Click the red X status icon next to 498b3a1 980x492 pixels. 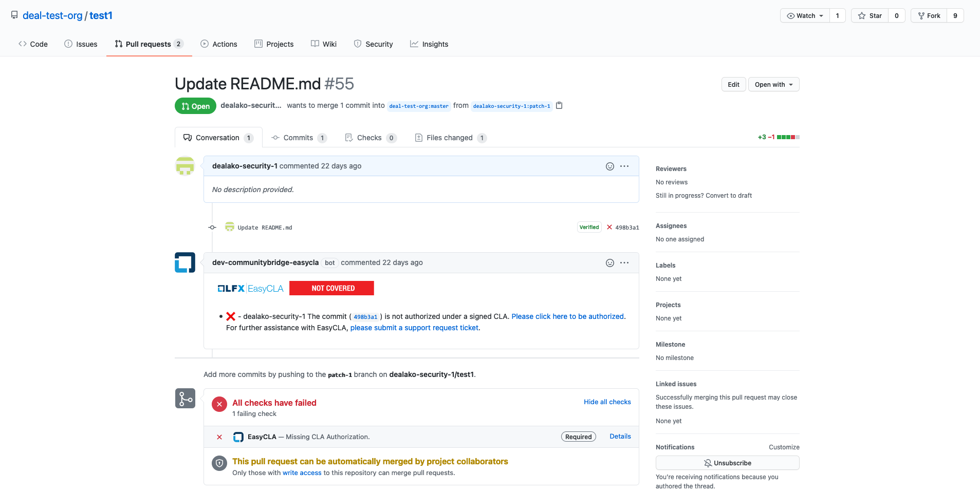[x=609, y=227]
